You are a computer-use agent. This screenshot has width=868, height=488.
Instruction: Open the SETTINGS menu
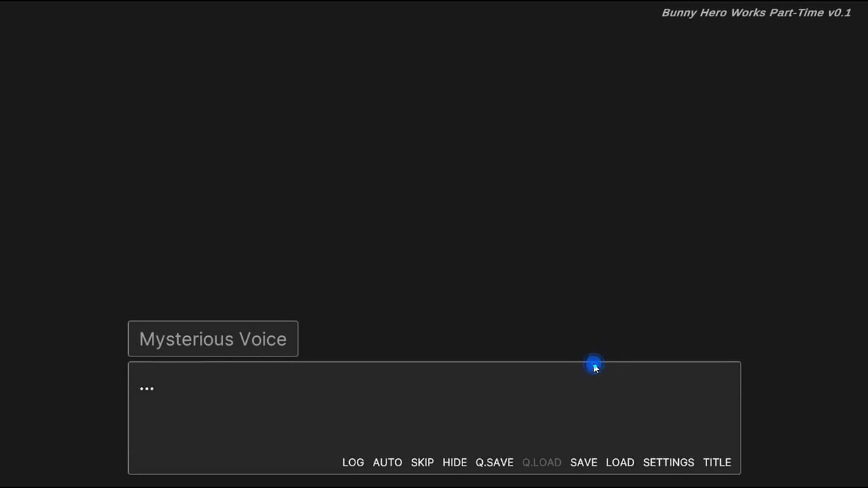[669, 462]
